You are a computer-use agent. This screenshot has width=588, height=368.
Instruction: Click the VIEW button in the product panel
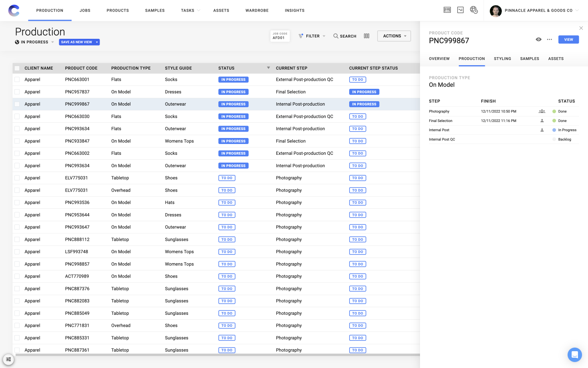click(x=568, y=39)
